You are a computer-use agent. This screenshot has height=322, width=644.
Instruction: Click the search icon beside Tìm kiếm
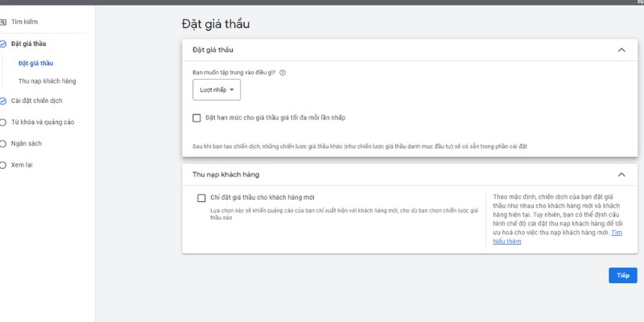click(2, 22)
